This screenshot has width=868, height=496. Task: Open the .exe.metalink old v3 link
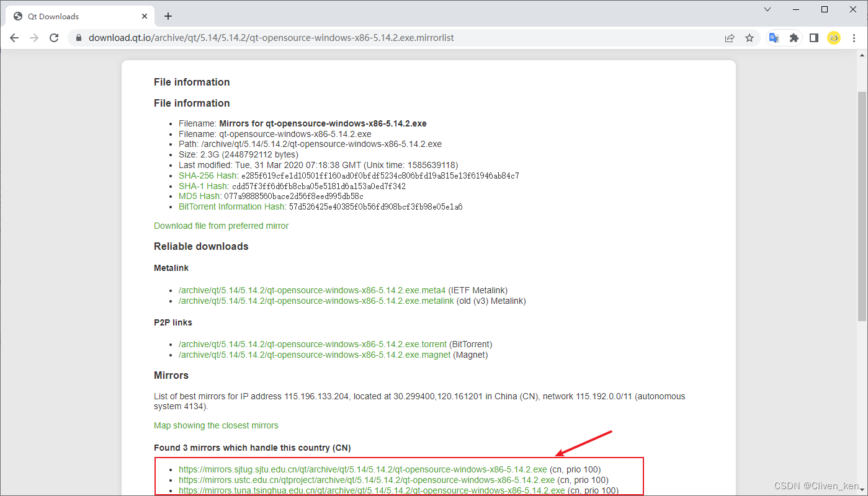coord(316,301)
